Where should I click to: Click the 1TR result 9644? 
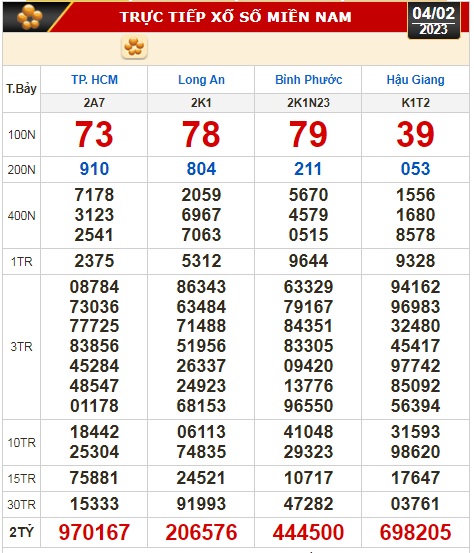309,261
